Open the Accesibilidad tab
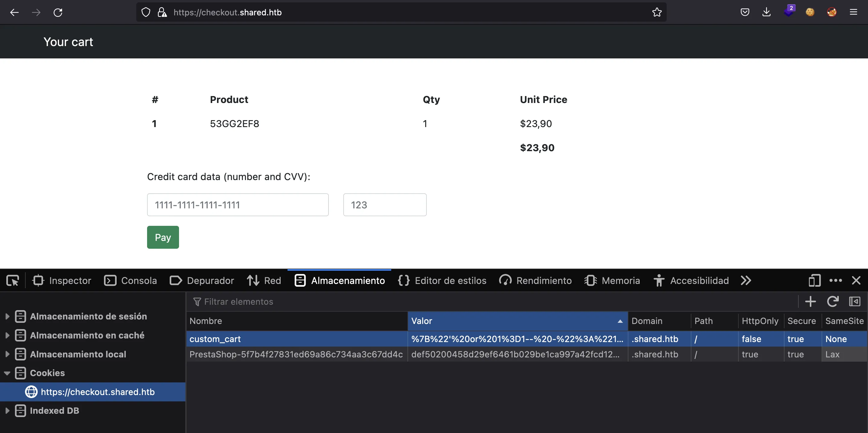Screen dimensions: 868x433 691,280
